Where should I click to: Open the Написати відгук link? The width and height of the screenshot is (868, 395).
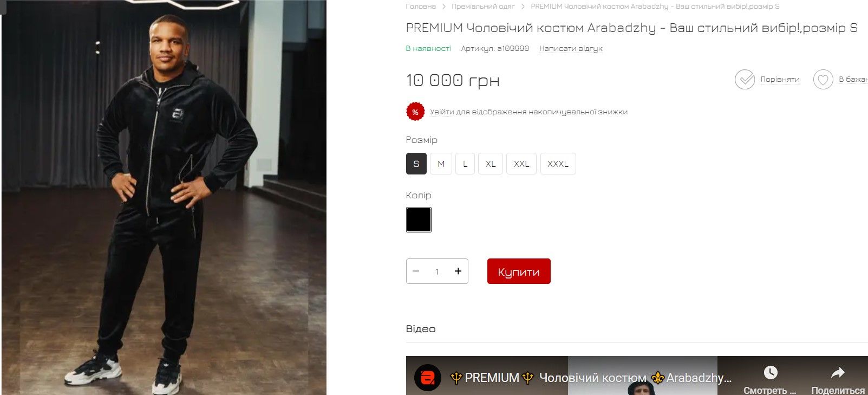coord(571,48)
